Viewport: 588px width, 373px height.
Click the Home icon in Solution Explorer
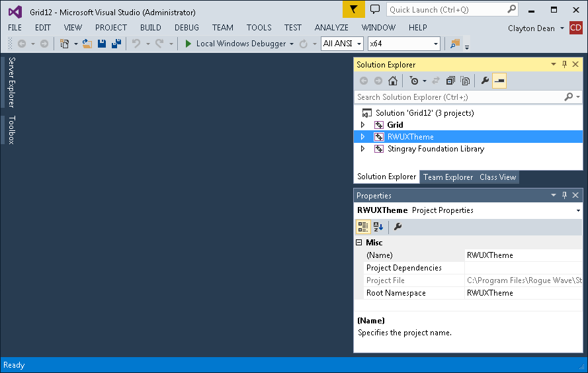(393, 81)
